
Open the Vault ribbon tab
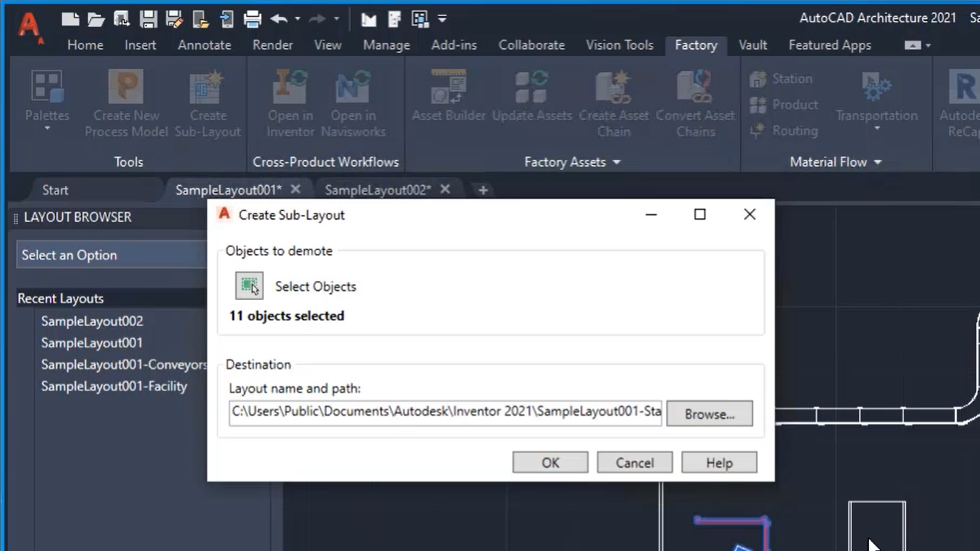[x=753, y=45]
